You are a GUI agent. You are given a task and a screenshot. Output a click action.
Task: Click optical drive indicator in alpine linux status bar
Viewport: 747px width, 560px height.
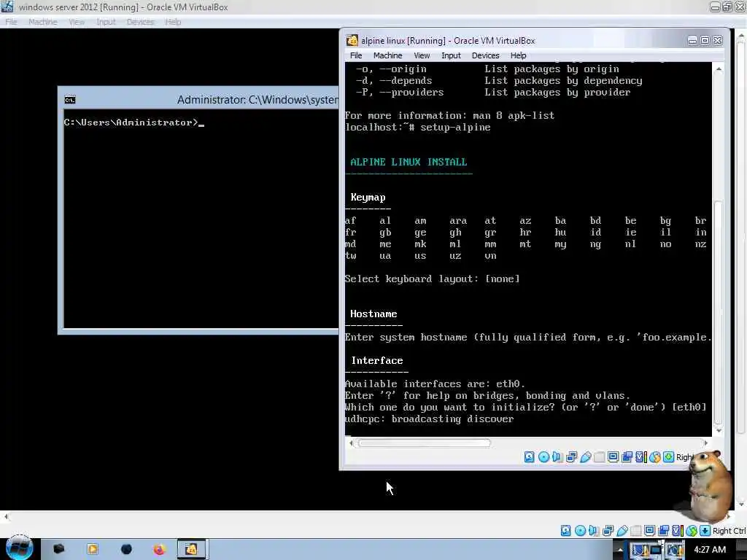(543, 457)
